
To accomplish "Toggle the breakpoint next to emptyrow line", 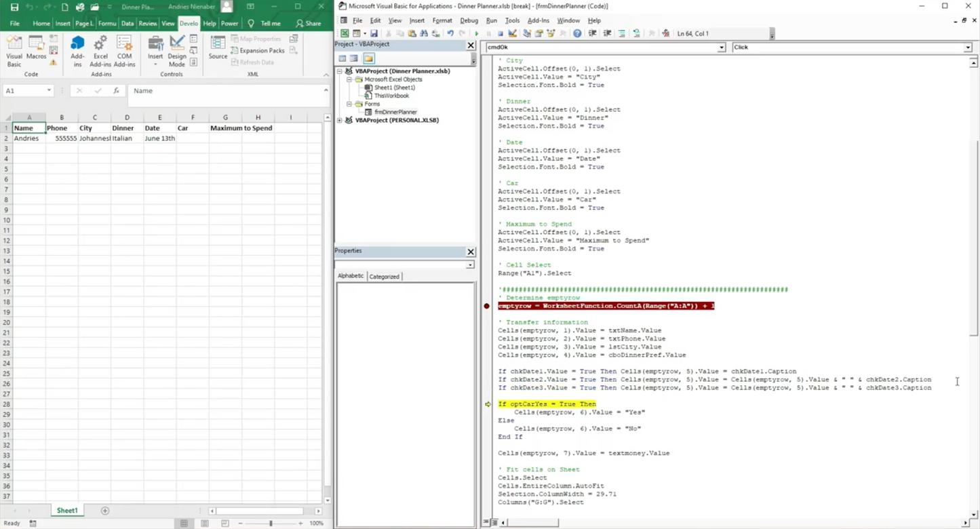I will pos(486,306).
